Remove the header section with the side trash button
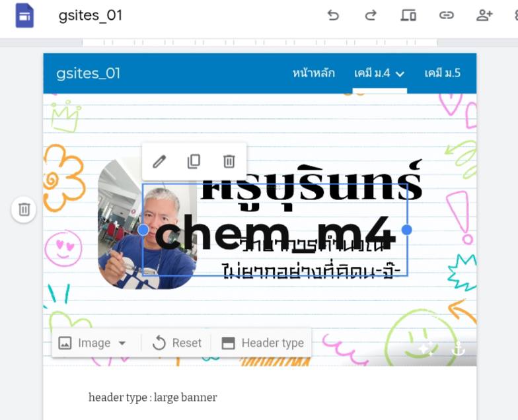 point(24,209)
